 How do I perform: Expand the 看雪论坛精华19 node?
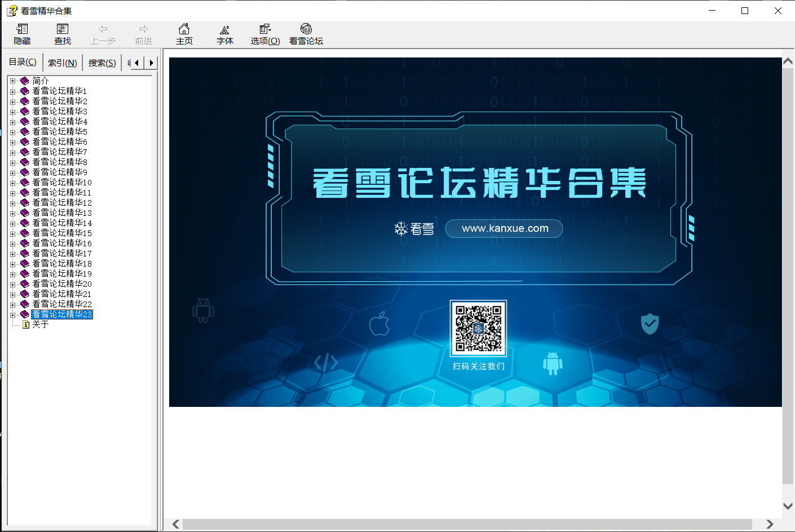(x=12, y=274)
